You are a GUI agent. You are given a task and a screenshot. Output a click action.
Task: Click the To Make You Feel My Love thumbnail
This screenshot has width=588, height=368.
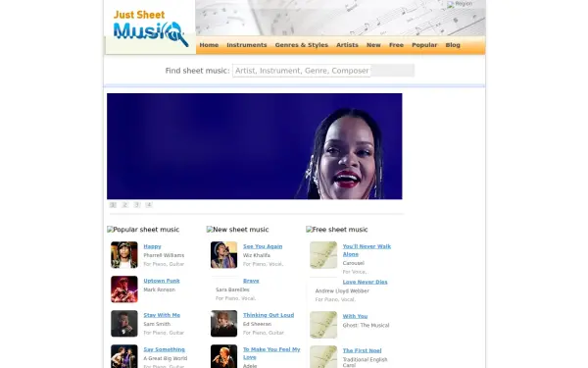[223, 356]
